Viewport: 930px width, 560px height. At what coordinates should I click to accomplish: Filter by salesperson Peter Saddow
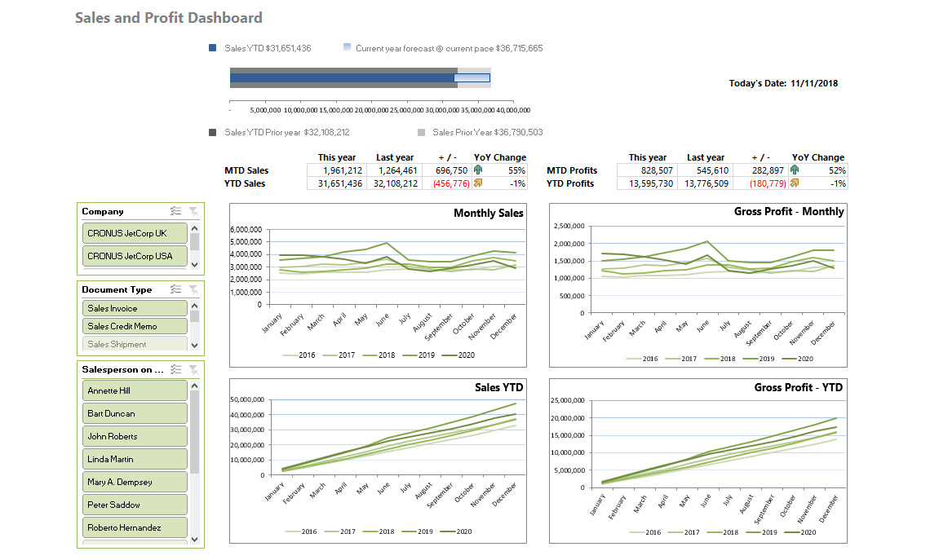click(135, 505)
